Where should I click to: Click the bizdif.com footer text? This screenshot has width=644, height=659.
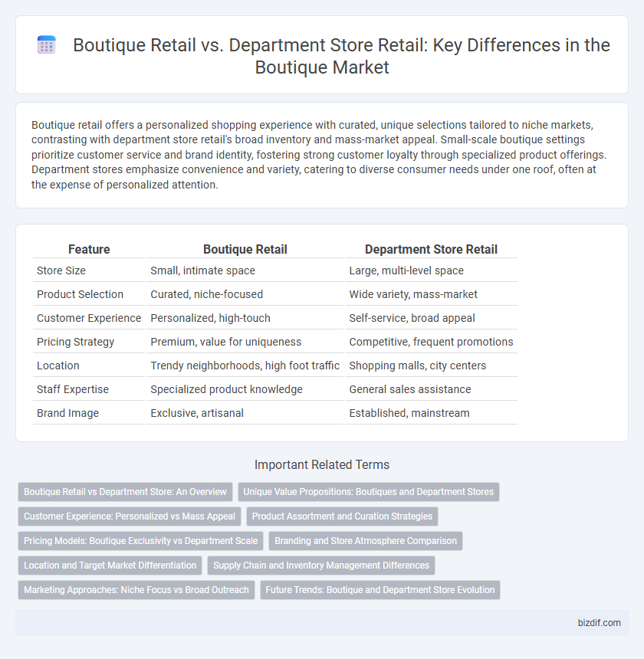tap(599, 623)
